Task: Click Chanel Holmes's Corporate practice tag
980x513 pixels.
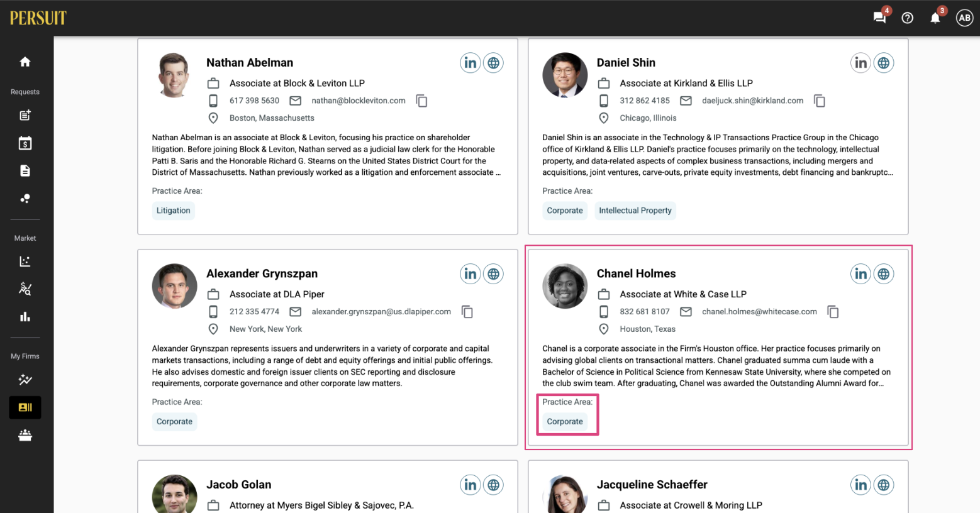Action: pos(565,422)
